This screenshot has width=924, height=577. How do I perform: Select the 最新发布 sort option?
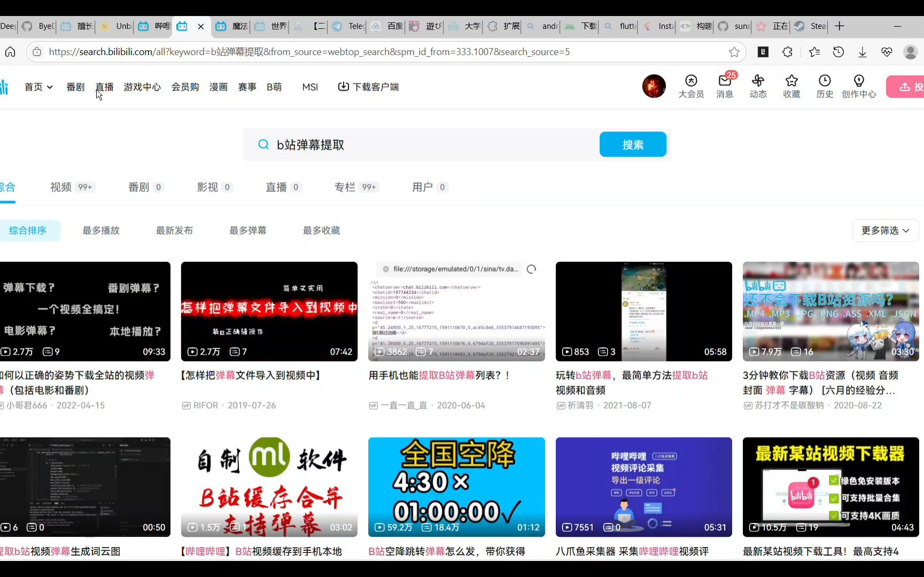coord(174,230)
